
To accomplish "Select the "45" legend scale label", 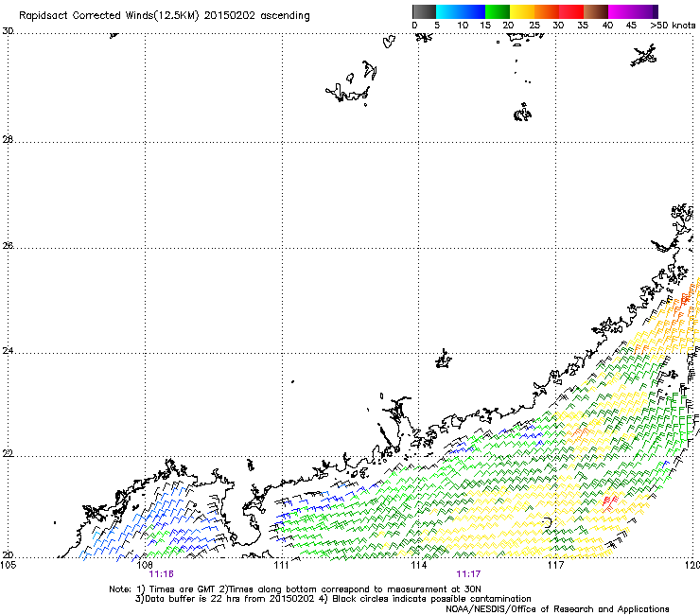I will point(631,26).
